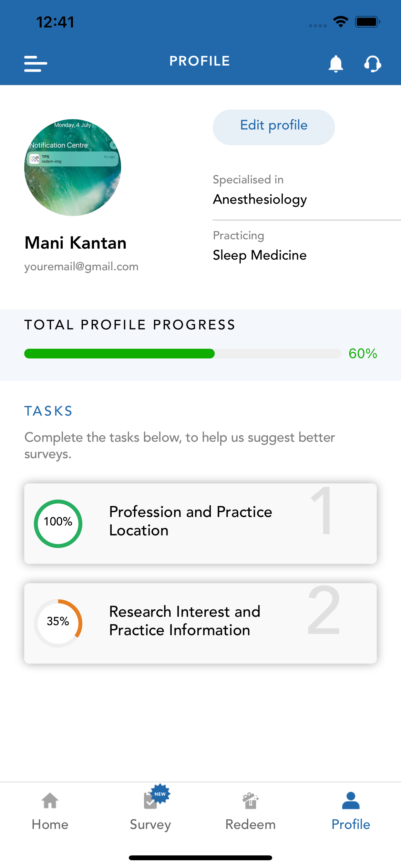401x868 pixels.
Task: Tap the Sleep Medicine practicing field
Action: pyautogui.click(x=260, y=255)
